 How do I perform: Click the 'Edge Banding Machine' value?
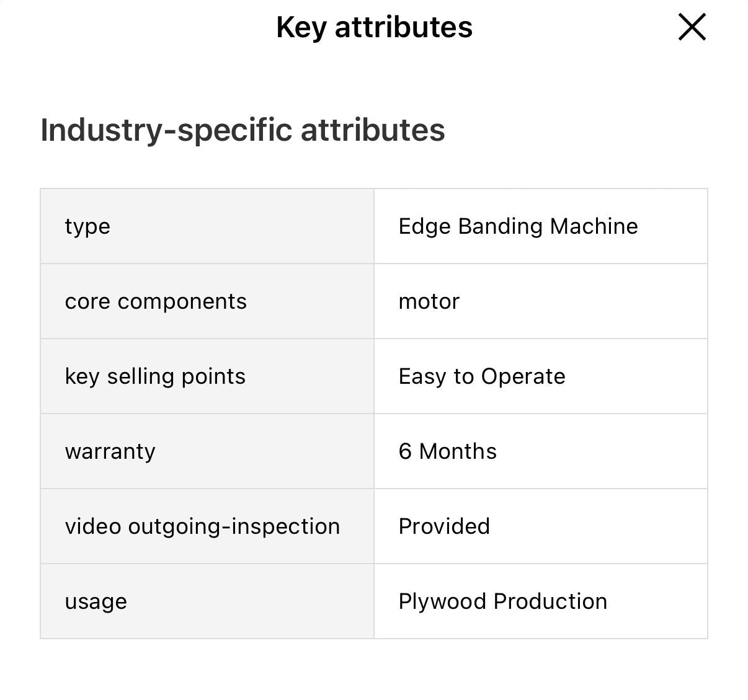[x=519, y=226]
